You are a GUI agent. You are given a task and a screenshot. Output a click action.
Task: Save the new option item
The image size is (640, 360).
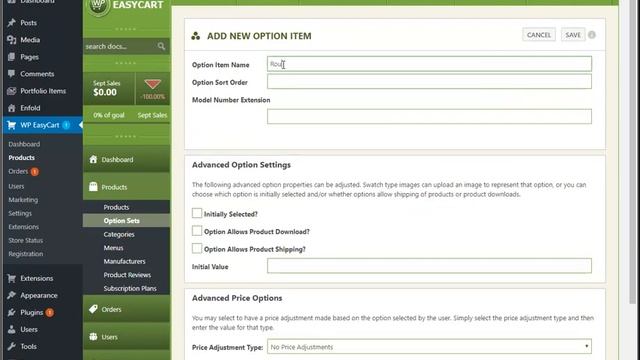573,35
